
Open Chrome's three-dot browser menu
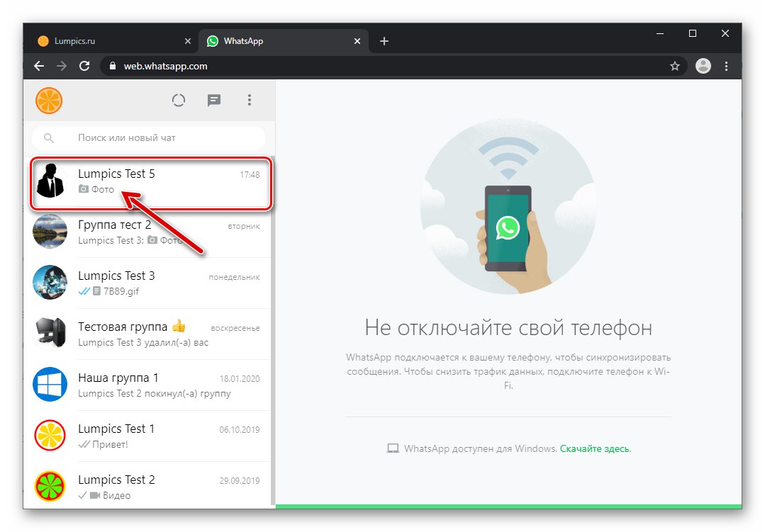[727, 65]
